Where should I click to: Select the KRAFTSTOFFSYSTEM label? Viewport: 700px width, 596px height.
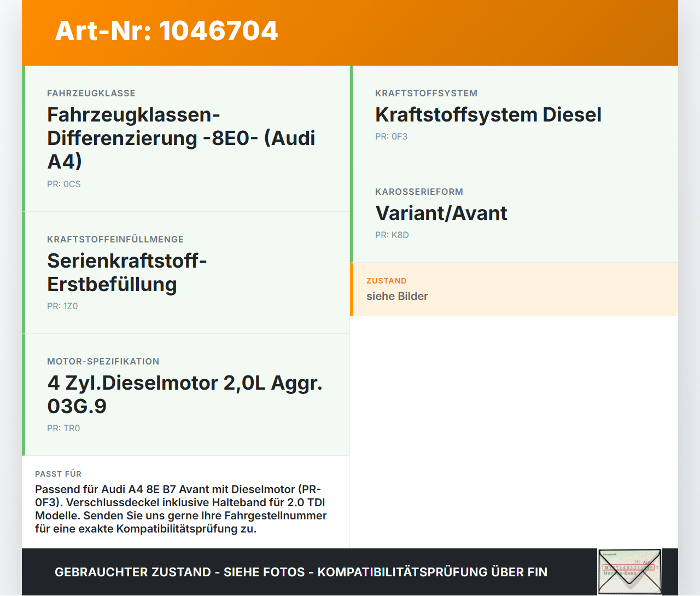point(427,93)
